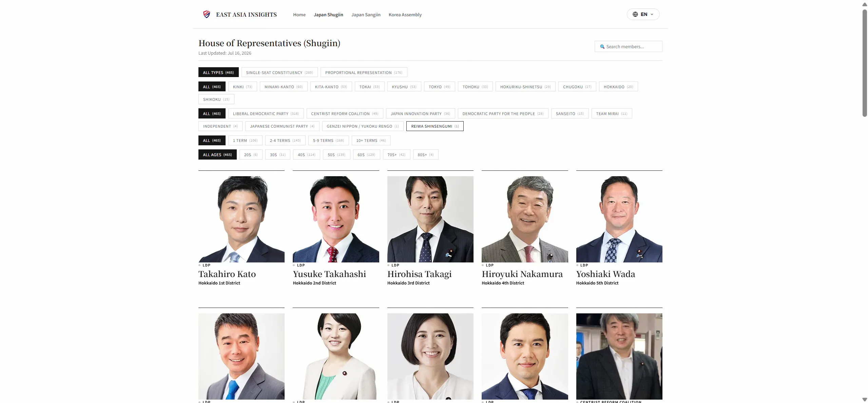Filter region by Minami-Kanto

284,87
